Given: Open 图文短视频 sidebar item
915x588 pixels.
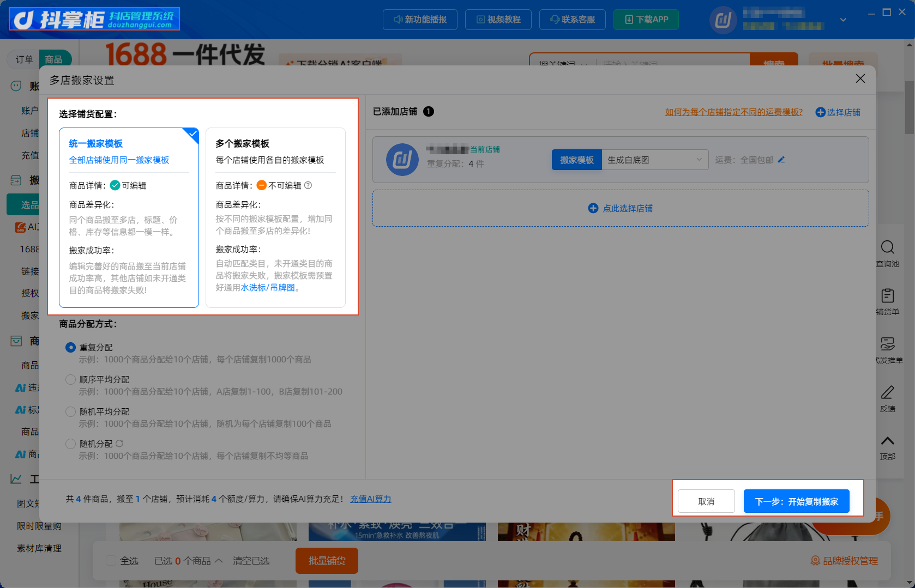Looking at the screenshot, I should (28, 504).
